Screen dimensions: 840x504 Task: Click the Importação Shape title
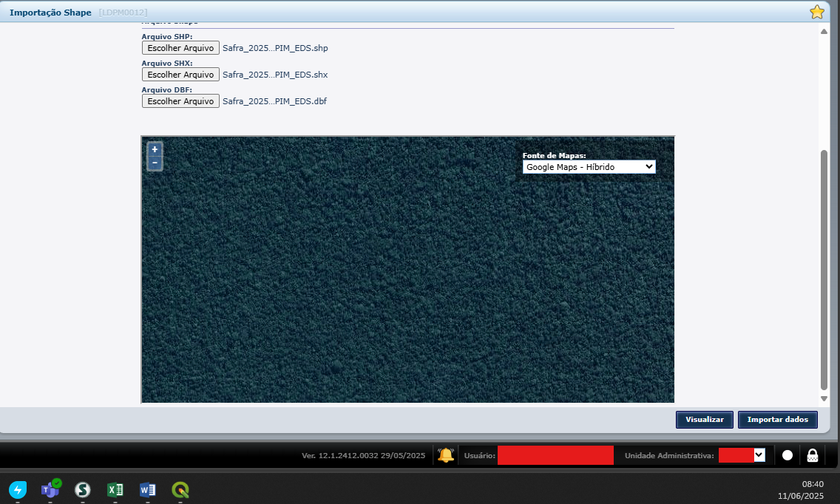pyautogui.click(x=50, y=13)
